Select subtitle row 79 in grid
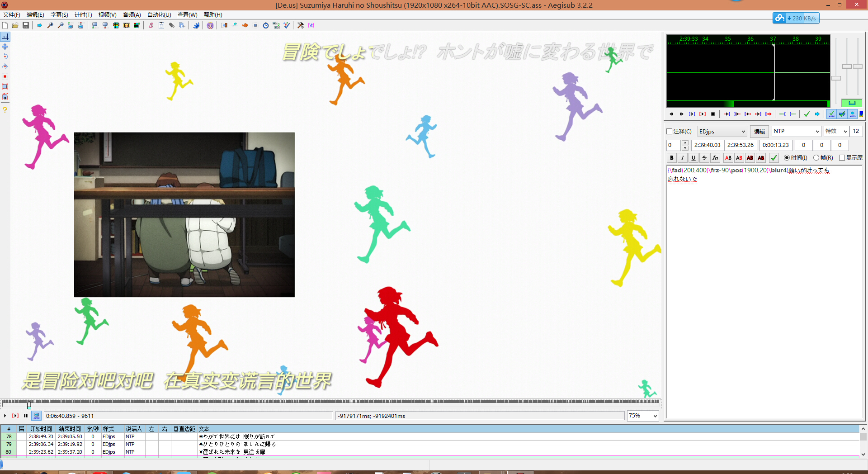This screenshot has height=474, width=868. tap(429, 444)
